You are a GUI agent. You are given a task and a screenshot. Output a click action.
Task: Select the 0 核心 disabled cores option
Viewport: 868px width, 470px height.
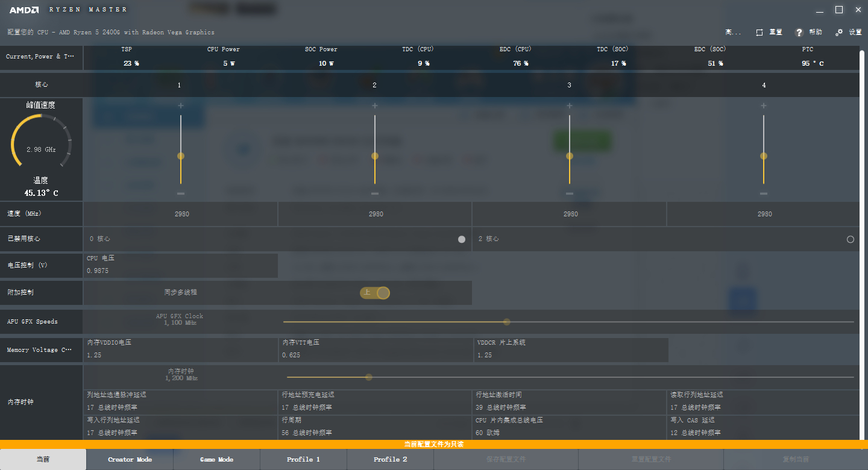[x=462, y=239]
